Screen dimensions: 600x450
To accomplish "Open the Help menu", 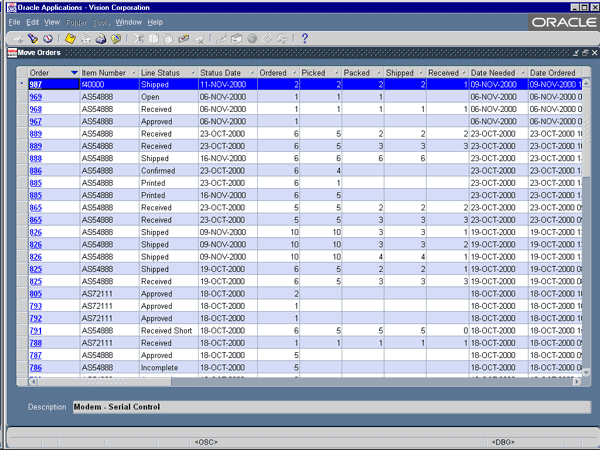I will pyautogui.click(x=155, y=22).
